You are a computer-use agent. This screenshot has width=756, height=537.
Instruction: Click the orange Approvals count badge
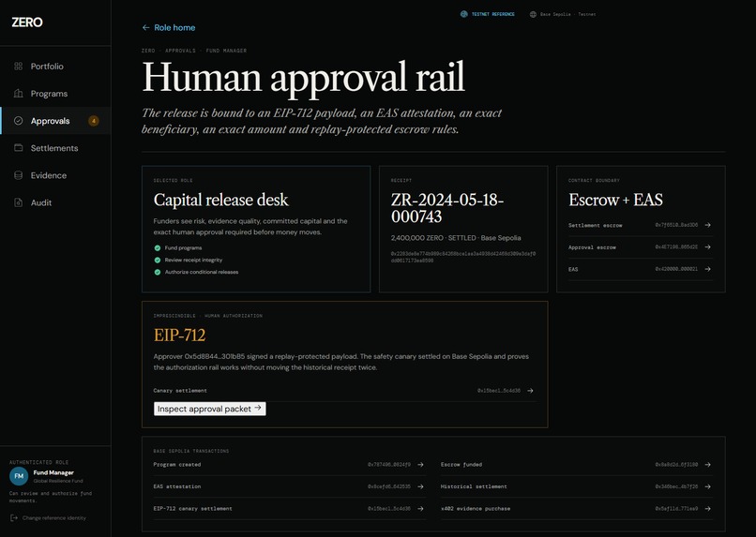coord(94,121)
